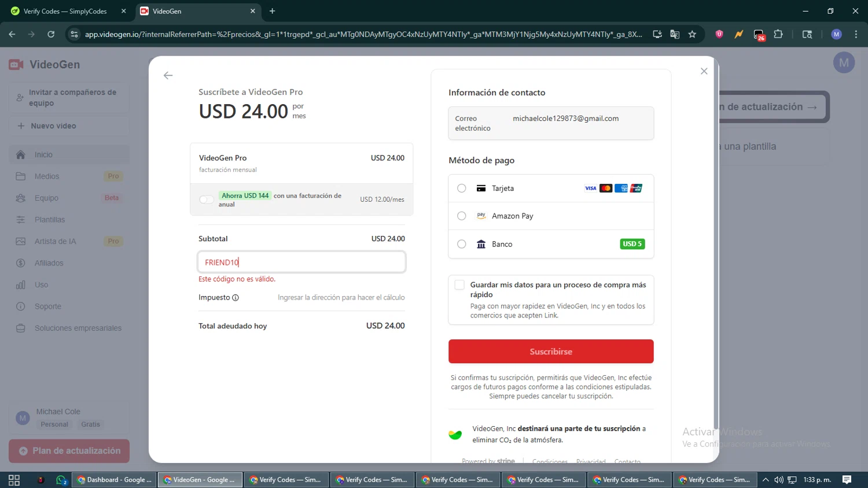Click the taskbar clock 1:33 p. m.

tap(817, 480)
